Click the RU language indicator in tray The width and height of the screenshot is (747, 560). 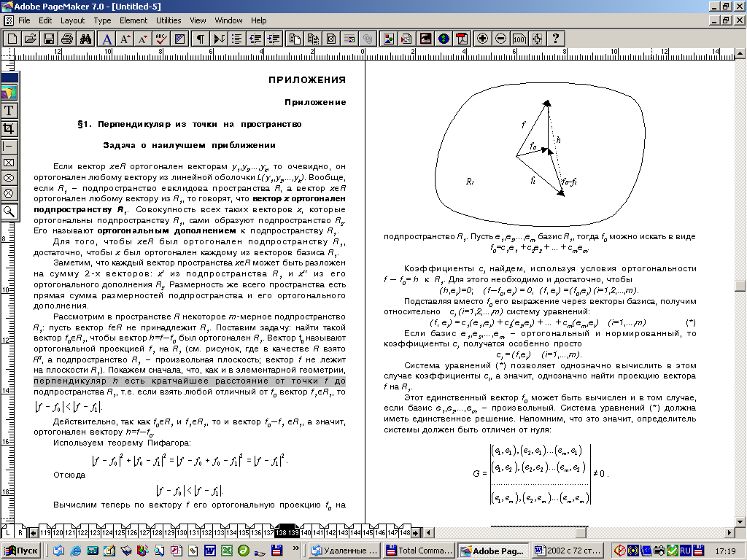[685, 551]
